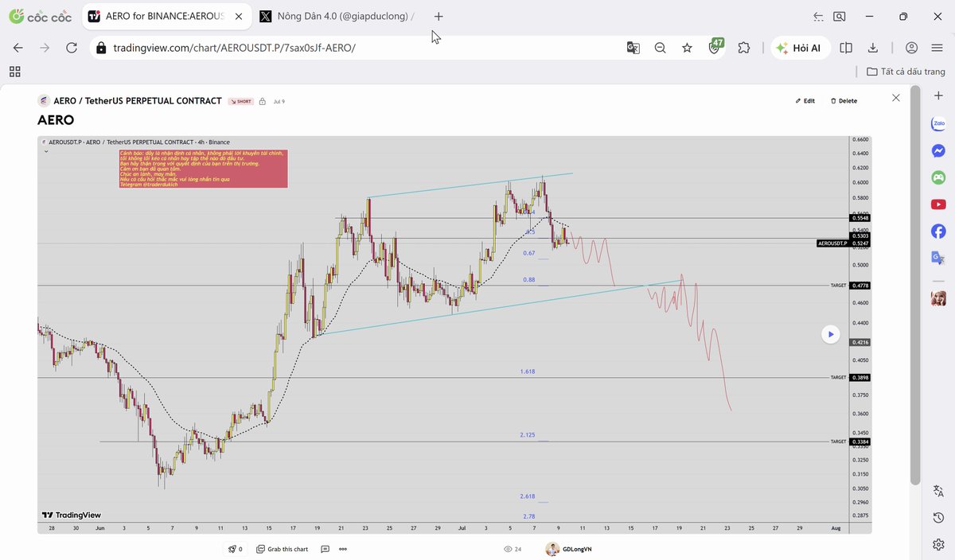
Task: Open the three-dots more options menu
Action: coord(343,549)
